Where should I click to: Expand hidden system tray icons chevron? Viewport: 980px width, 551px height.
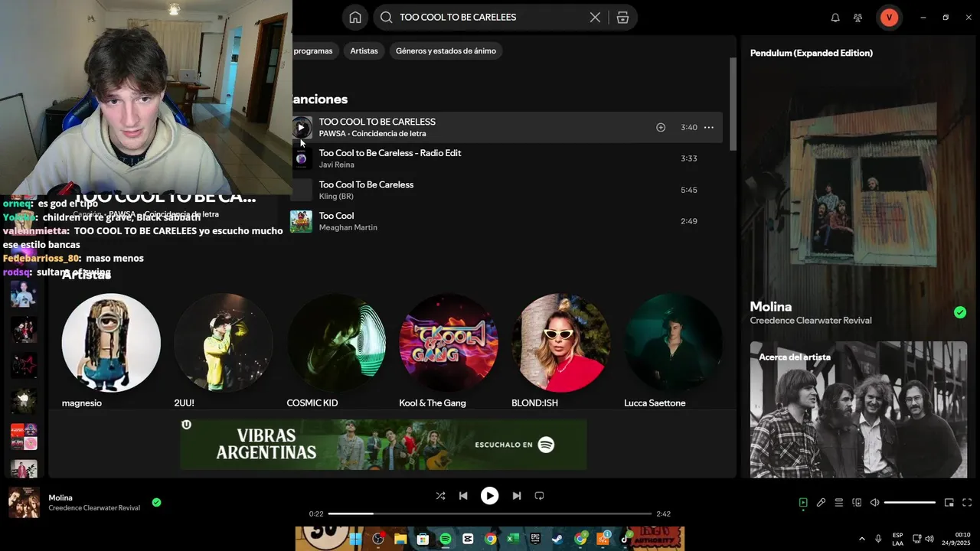pos(862,539)
